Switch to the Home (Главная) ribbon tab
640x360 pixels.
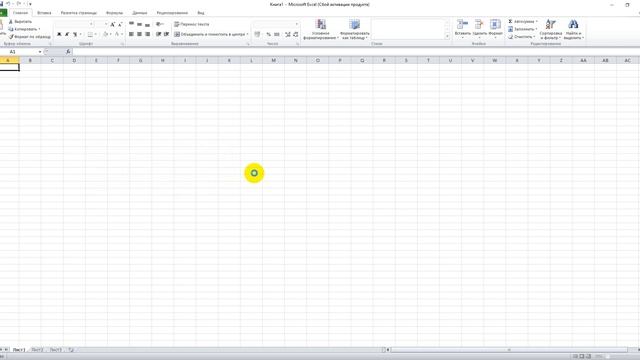20,13
